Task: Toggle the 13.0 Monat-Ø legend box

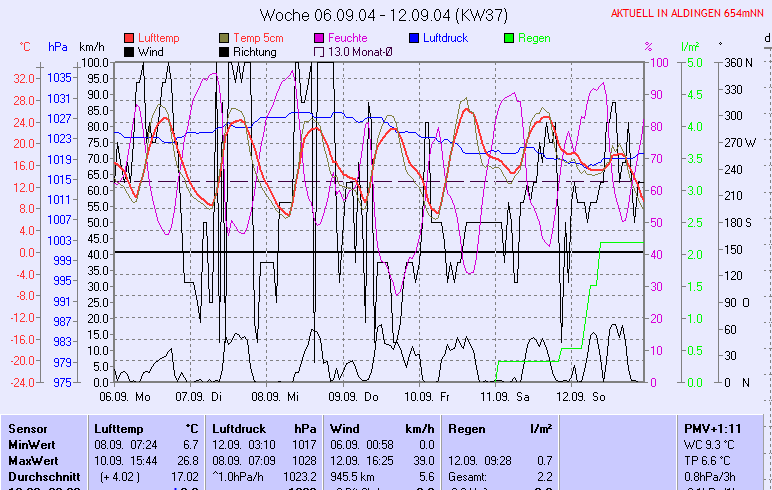Action: tap(319, 51)
